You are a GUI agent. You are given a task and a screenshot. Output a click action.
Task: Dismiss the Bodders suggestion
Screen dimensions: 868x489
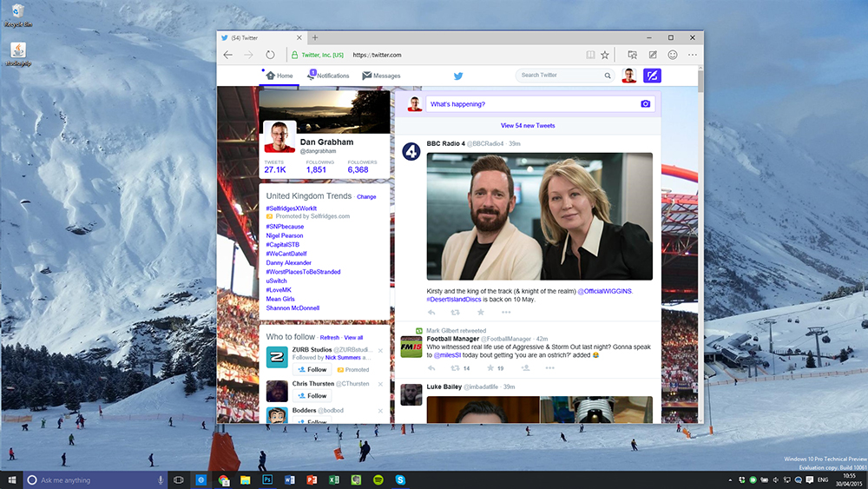point(380,410)
